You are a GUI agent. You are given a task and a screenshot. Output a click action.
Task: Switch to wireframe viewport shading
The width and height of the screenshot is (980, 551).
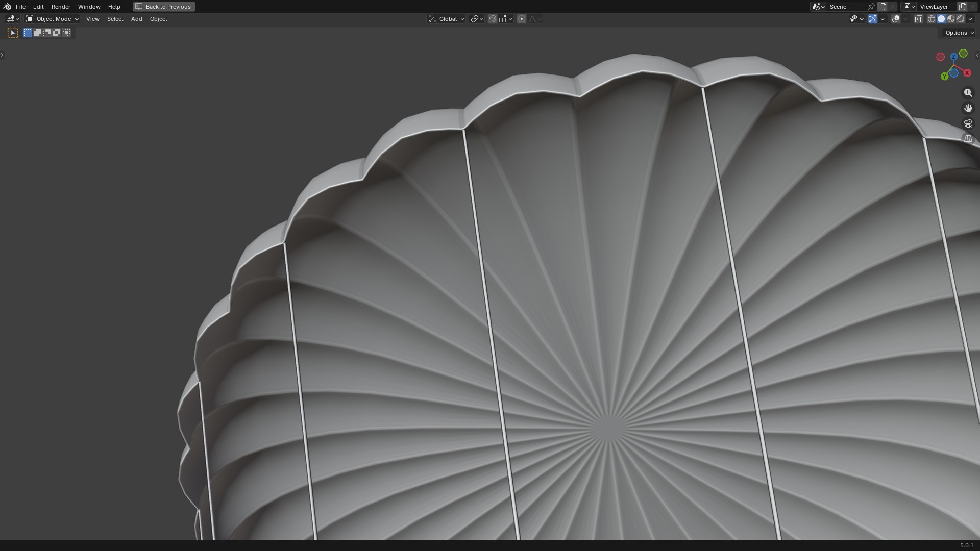pos(932,19)
